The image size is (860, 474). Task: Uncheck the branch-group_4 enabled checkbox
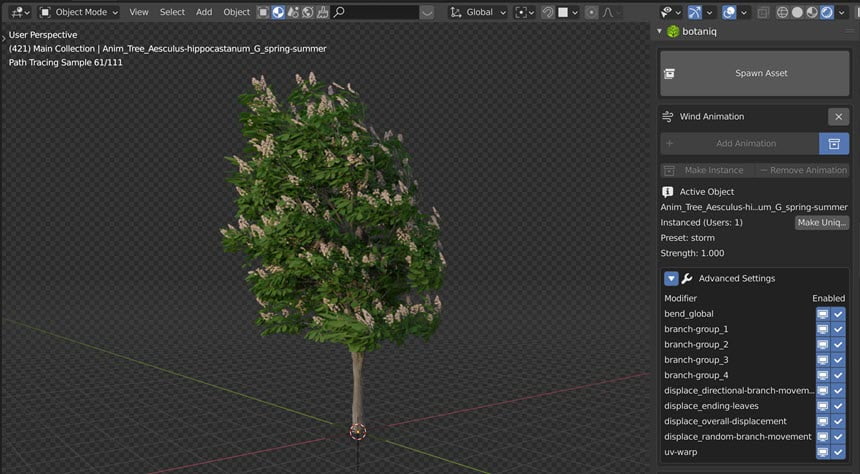click(x=838, y=376)
